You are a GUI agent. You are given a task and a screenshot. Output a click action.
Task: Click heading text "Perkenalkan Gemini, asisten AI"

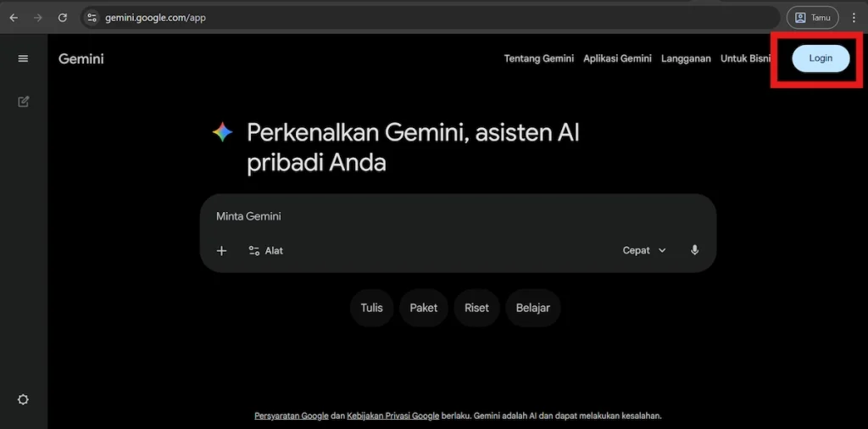[413, 133]
